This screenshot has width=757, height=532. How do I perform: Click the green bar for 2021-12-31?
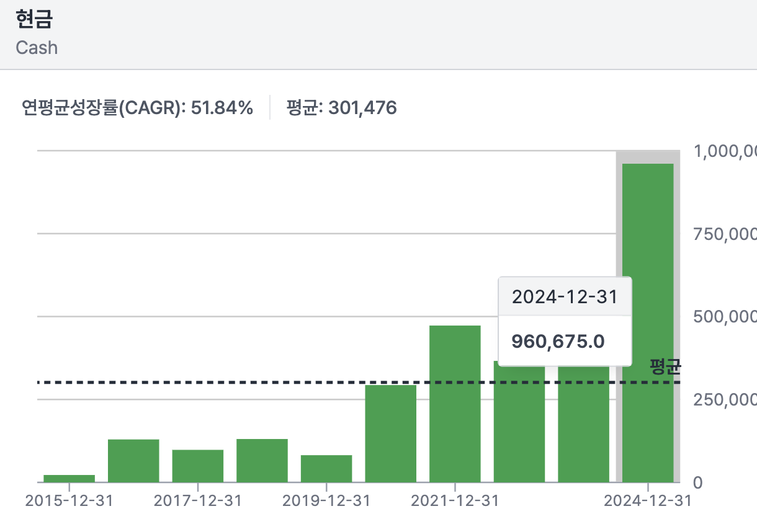(455, 403)
